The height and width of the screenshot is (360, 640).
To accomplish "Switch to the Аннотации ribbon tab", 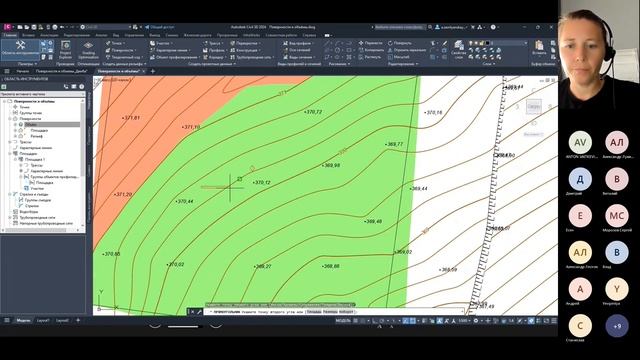I will point(49,36).
